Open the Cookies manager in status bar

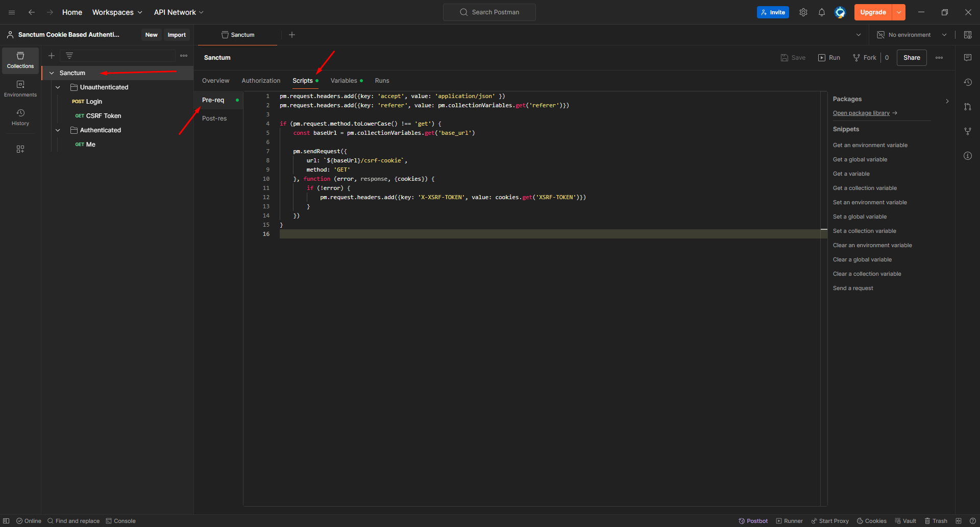(x=871, y=521)
